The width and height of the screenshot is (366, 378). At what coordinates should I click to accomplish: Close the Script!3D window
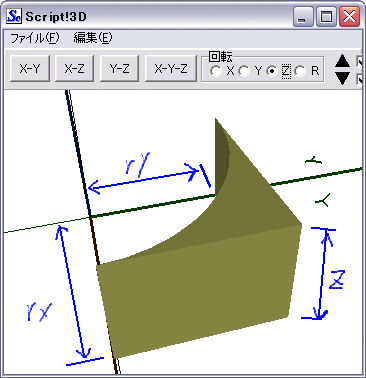click(x=349, y=17)
